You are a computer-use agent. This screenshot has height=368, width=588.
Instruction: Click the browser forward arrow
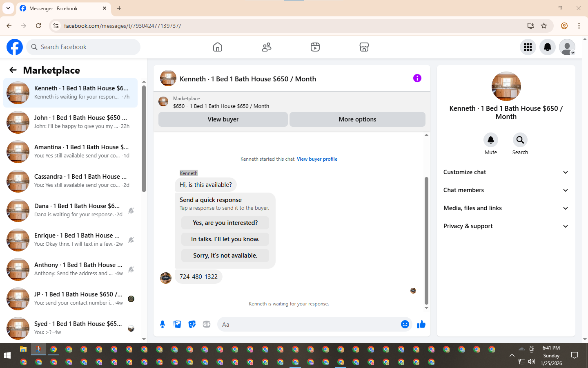tap(24, 26)
